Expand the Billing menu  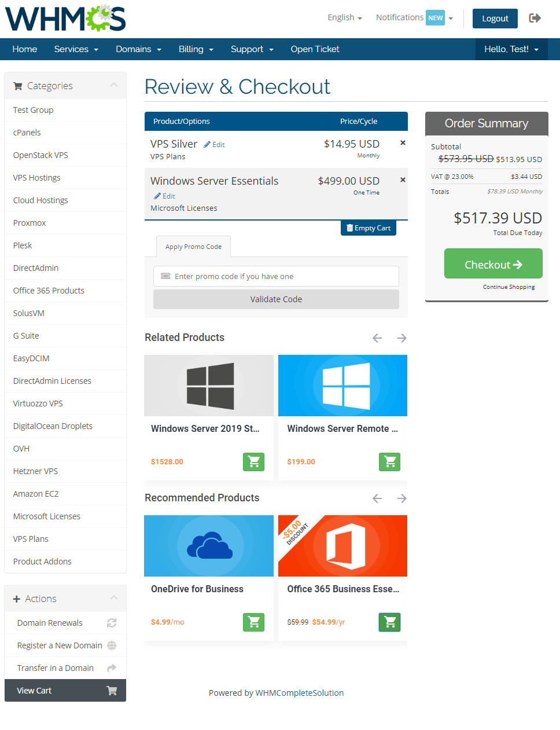pos(196,49)
